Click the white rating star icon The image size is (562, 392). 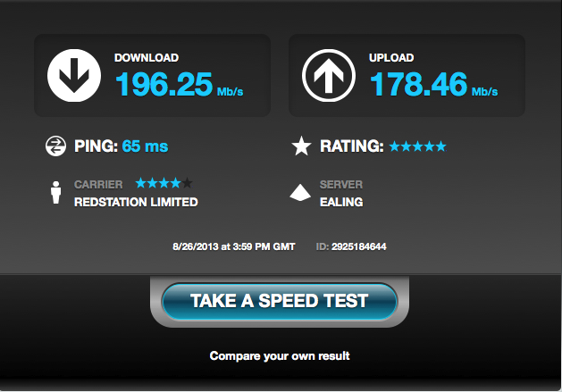pyautogui.click(x=301, y=146)
